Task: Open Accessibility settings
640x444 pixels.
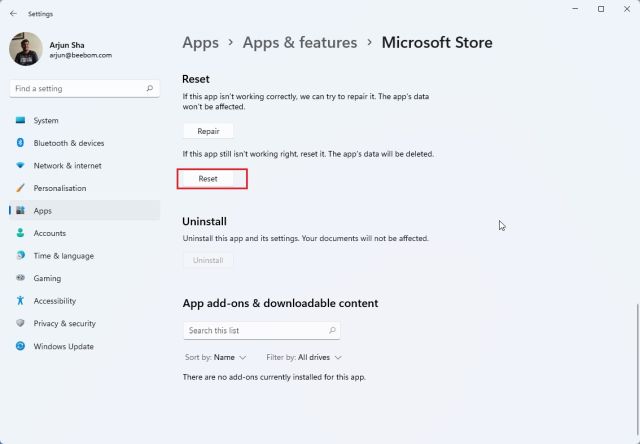Action: click(84, 301)
